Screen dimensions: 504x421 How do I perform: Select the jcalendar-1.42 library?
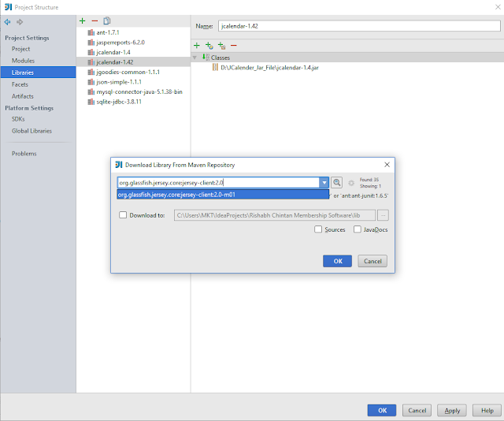(x=133, y=62)
